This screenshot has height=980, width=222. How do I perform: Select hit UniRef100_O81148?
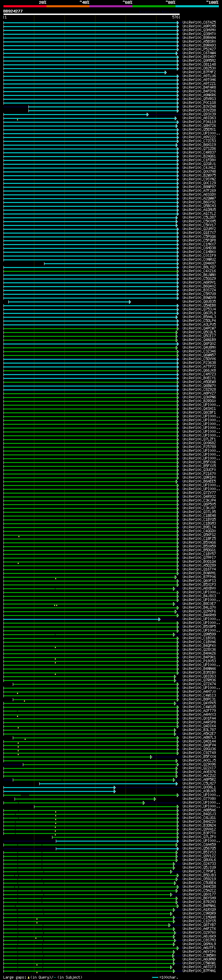click(x=199, y=65)
